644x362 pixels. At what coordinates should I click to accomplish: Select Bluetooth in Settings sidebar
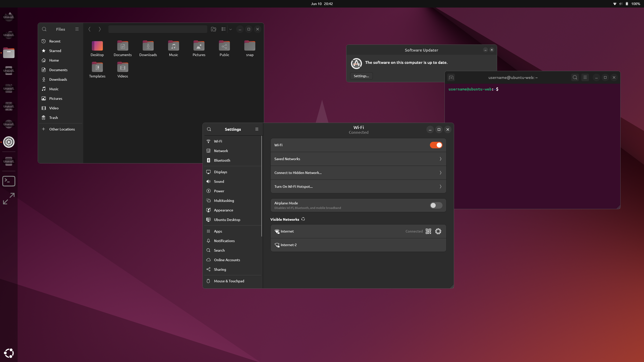232,160
